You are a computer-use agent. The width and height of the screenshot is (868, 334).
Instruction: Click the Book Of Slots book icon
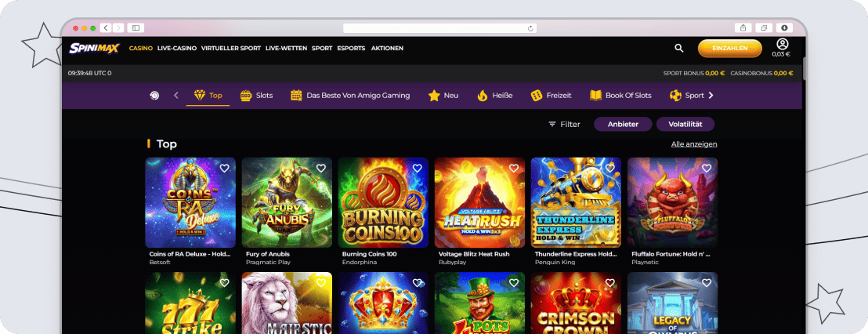(595, 96)
